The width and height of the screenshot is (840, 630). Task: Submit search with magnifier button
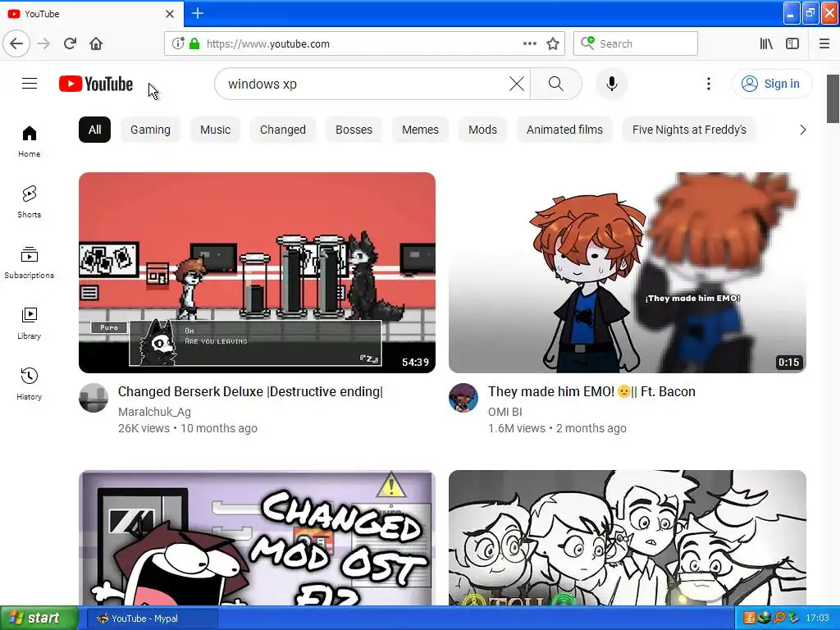tap(556, 84)
